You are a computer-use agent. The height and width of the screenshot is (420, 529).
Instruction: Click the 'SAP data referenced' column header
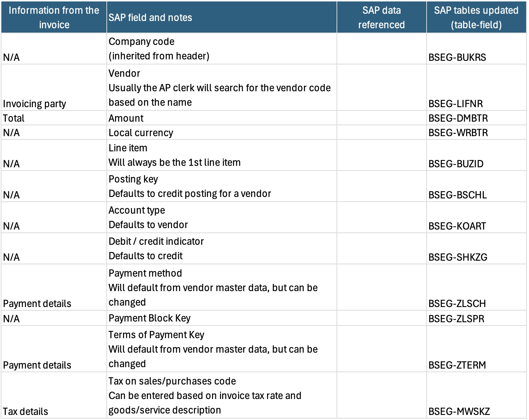[382, 17]
